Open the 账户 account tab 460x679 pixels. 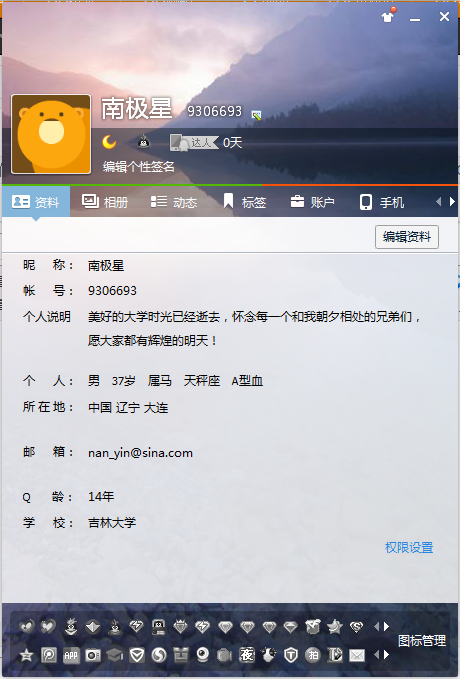click(312, 202)
